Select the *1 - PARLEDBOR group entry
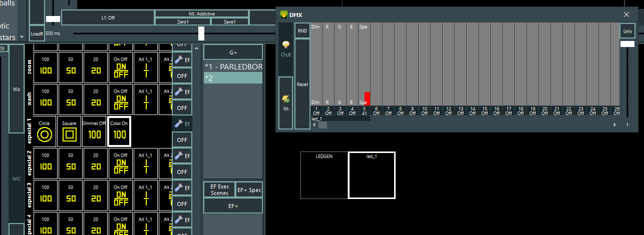The image size is (644, 235). pos(233,66)
